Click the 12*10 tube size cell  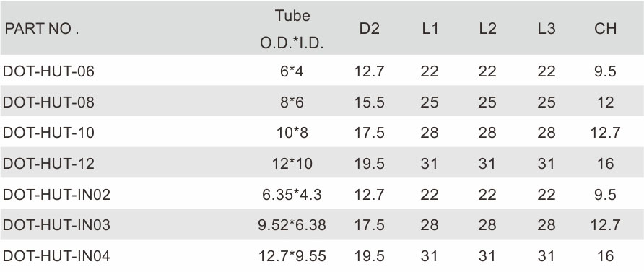point(292,164)
